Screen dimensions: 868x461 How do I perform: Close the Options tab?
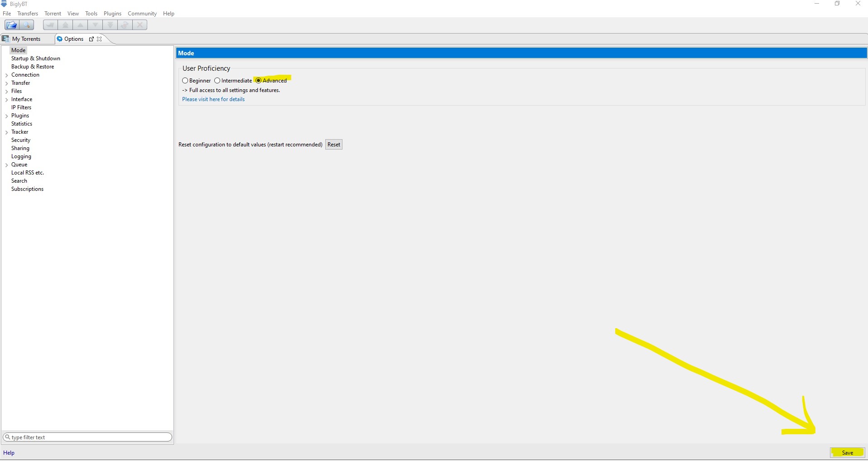(99, 39)
